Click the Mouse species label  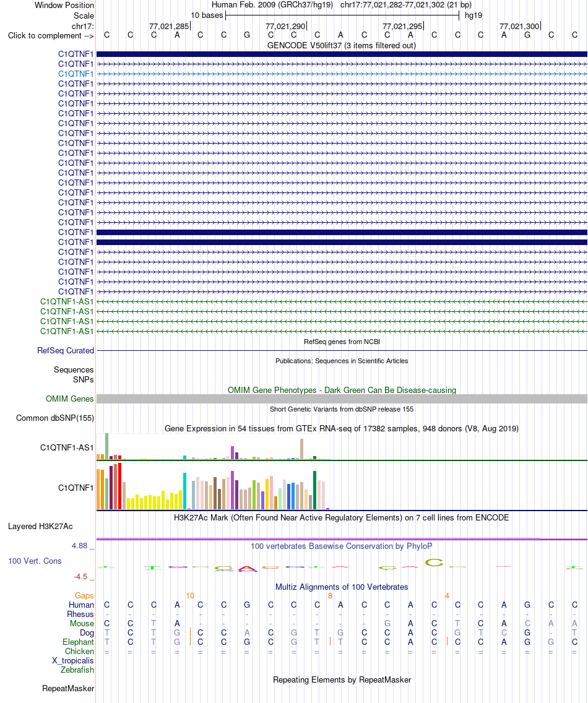coord(82,624)
